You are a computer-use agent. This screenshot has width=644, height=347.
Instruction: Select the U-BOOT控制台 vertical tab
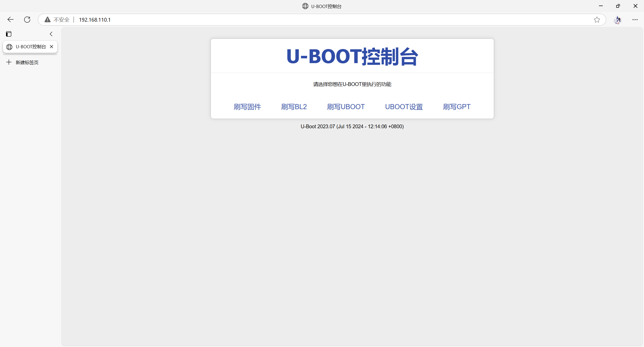pos(28,47)
